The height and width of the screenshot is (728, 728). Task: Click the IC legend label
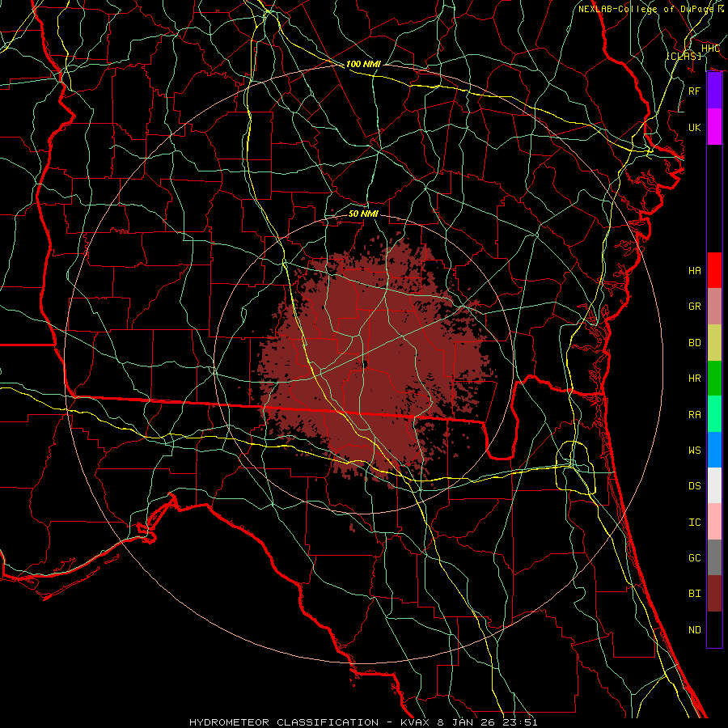pyautogui.click(x=695, y=523)
